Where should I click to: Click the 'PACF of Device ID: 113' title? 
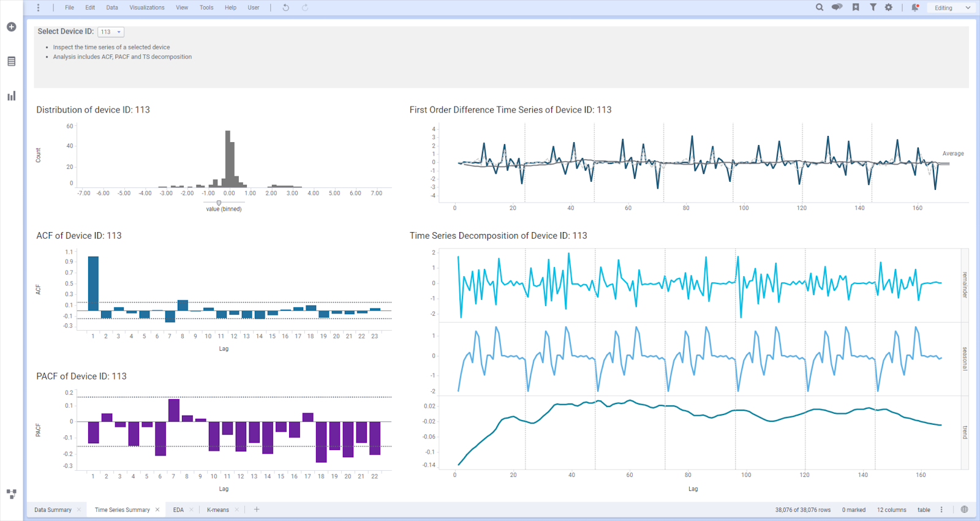pos(81,377)
